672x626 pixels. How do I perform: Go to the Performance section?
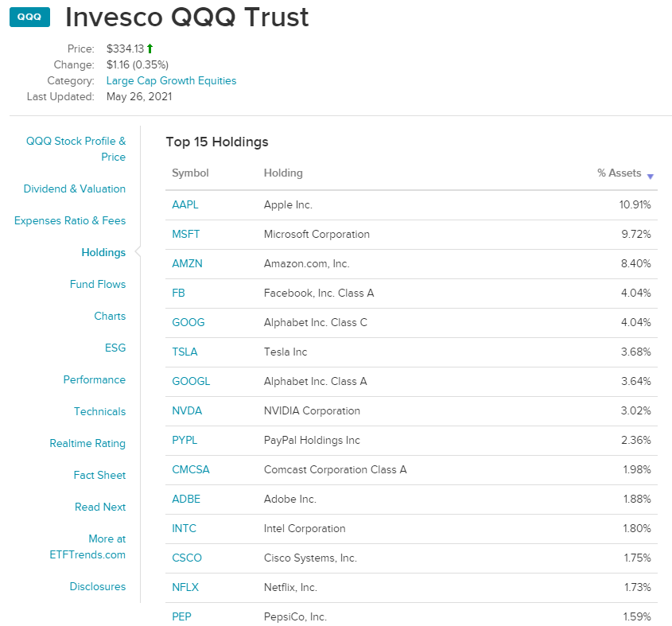[x=95, y=379]
